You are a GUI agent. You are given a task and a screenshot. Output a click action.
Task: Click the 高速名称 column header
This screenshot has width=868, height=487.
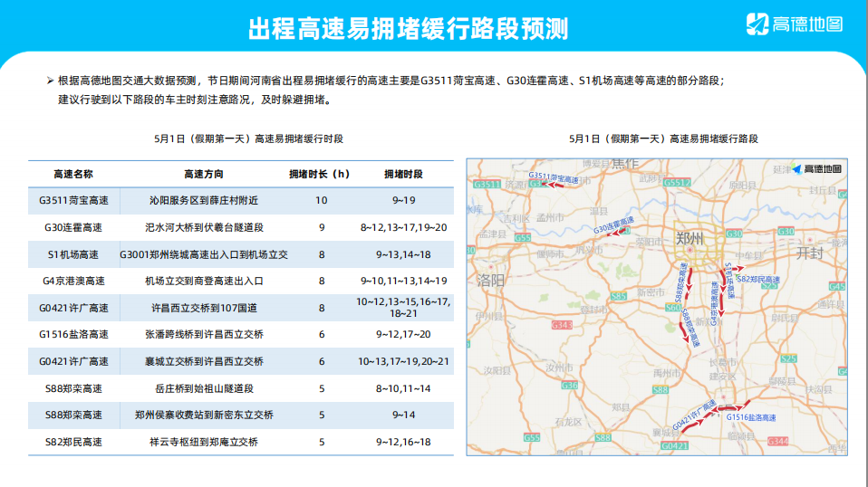click(73, 174)
